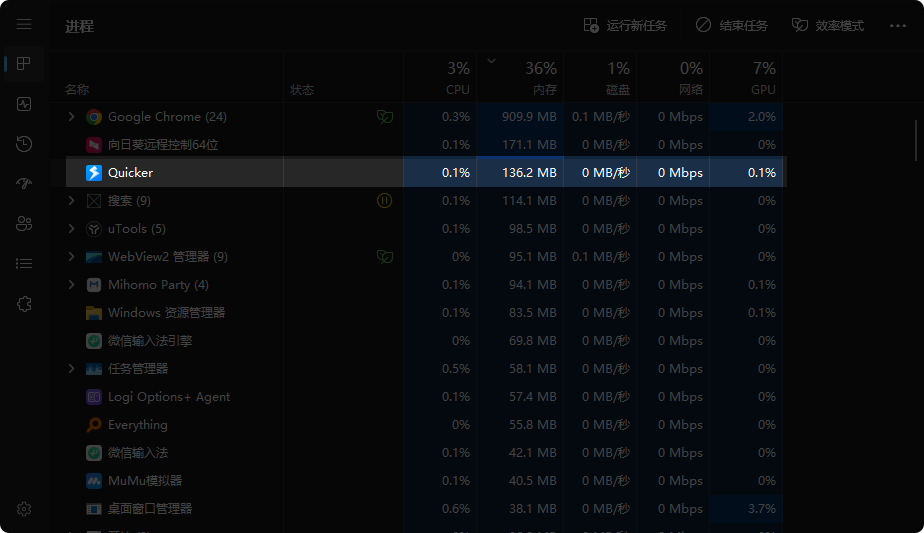Expand the uTools (5) process group

[x=71, y=229]
